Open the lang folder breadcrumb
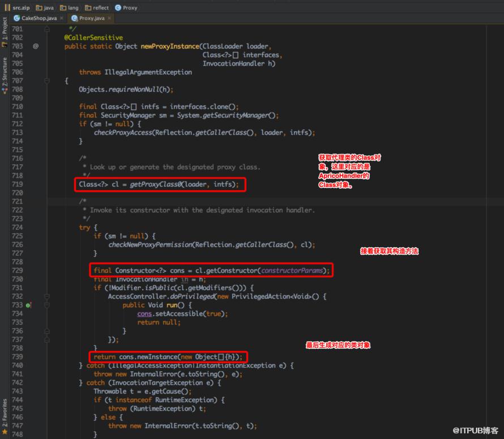 click(69, 8)
